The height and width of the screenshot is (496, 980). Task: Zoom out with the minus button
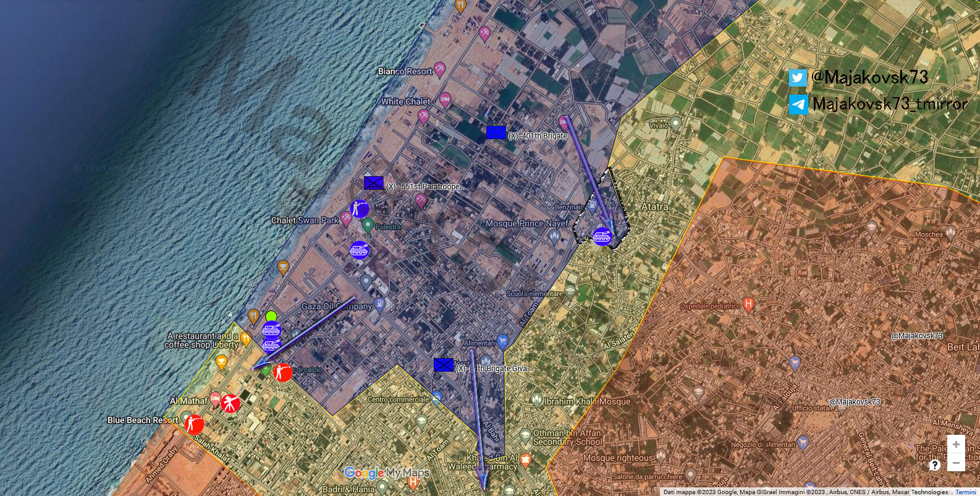956,463
